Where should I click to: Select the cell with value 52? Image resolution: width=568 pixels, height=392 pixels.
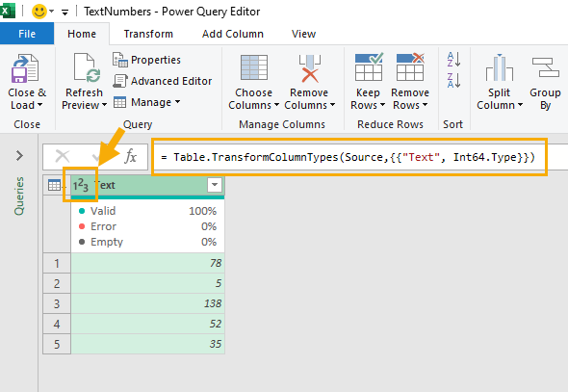[148, 324]
